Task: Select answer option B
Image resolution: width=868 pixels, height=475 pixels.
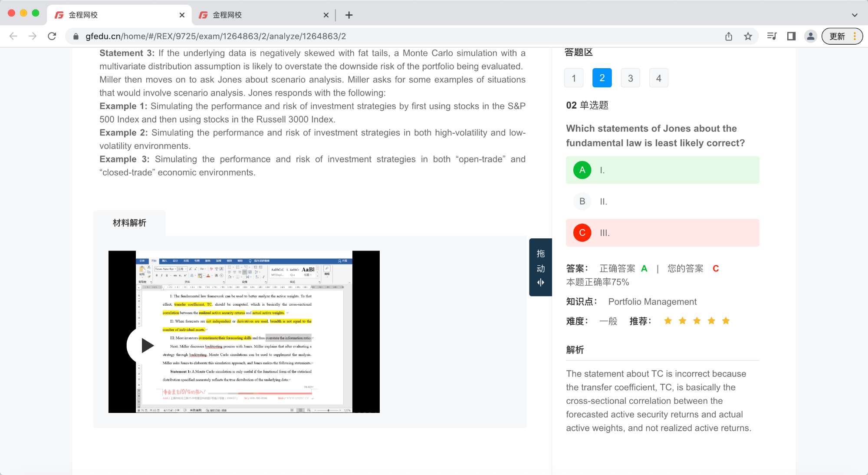Action: click(x=582, y=201)
